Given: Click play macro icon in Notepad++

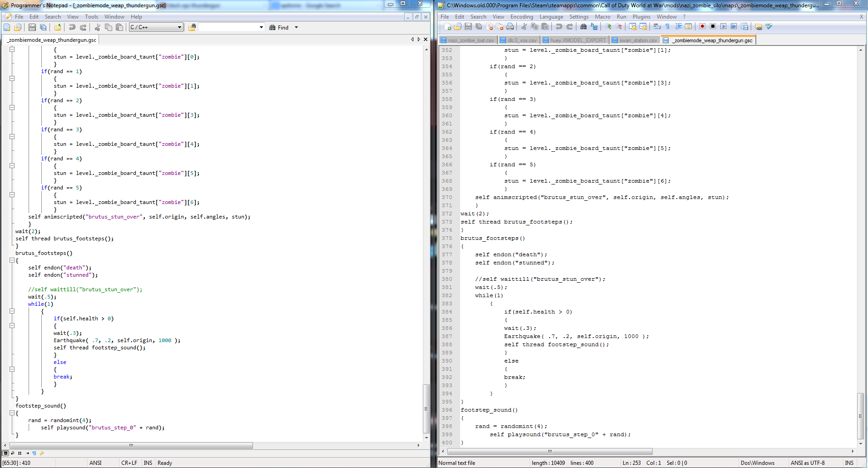Looking at the screenshot, I should pyautogui.click(x=723, y=27).
